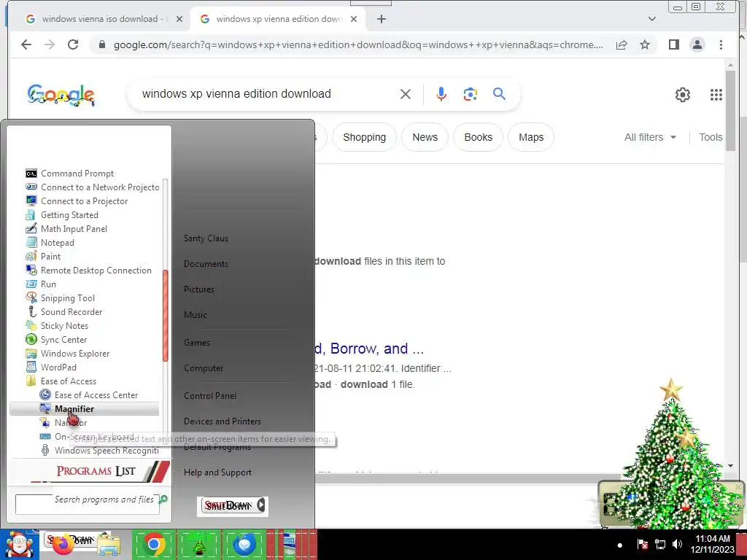This screenshot has width=747, height=560.
Task: Filter results by Maps
Action: tap(531, 137)
